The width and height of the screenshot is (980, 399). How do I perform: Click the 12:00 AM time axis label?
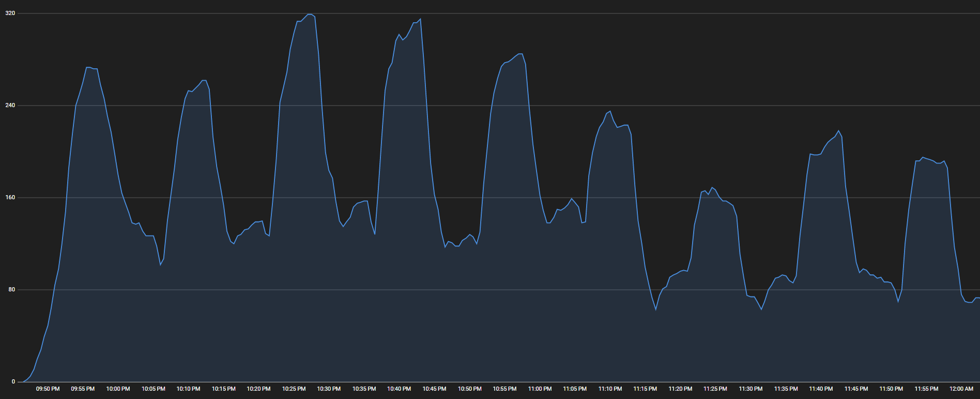pos(961,389)
